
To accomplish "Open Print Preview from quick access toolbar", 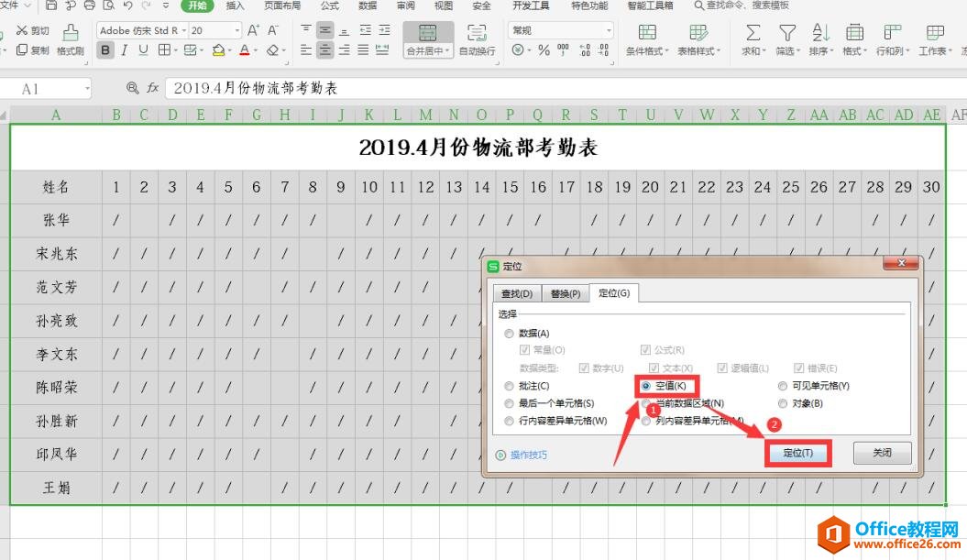I will point(108,5).
